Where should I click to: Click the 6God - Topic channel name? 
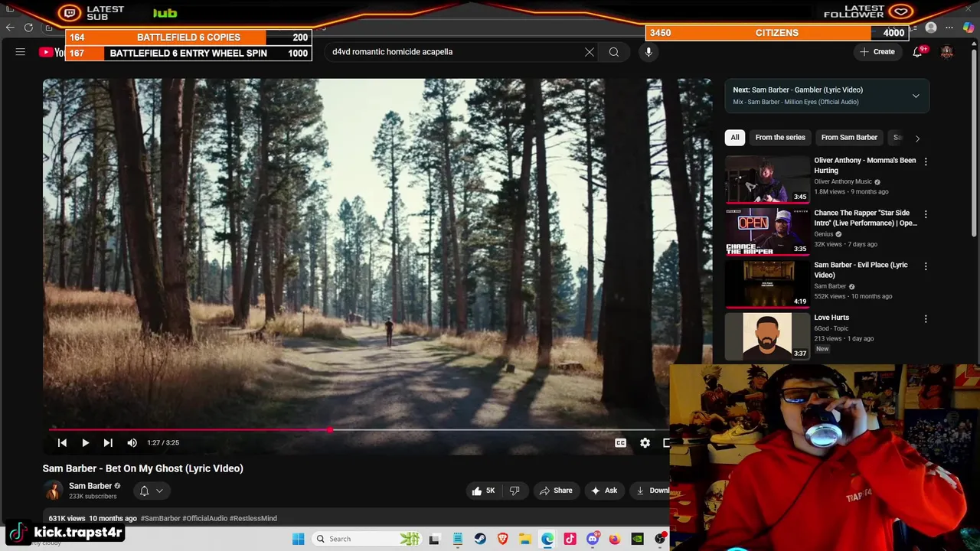click(x=831, y=328)
